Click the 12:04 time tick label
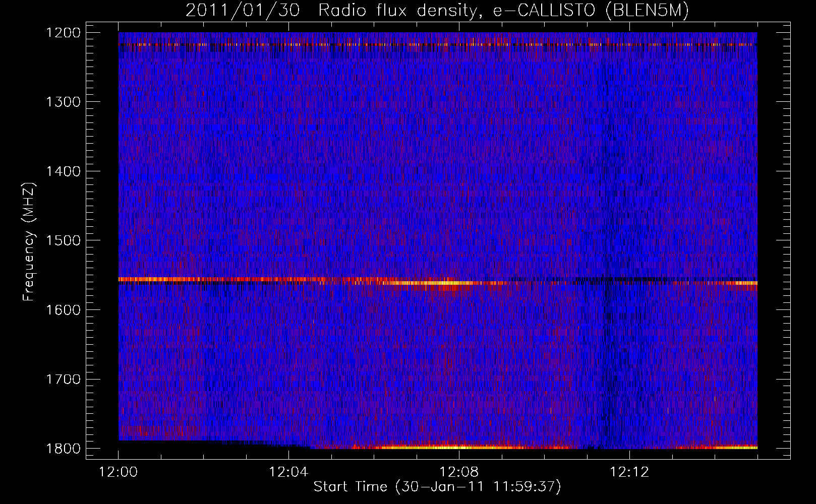Image resolution: width=816 pixels, height=504 pixels. 288,472
